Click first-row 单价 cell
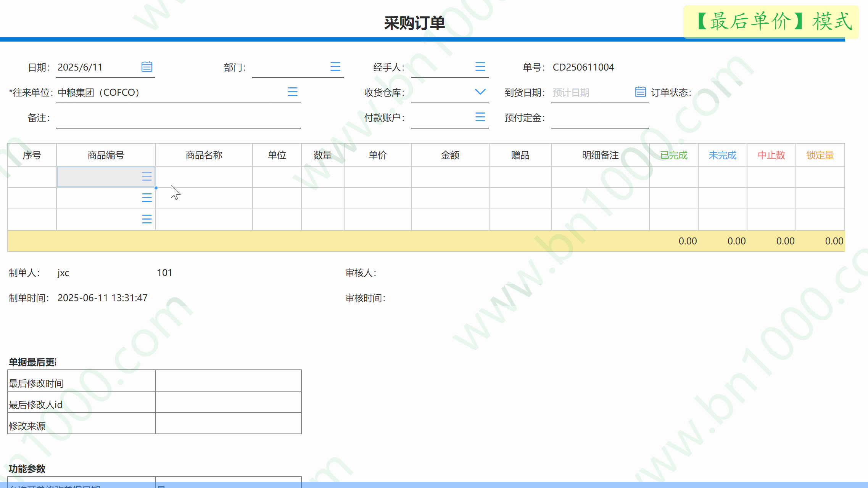 (378, 177)
